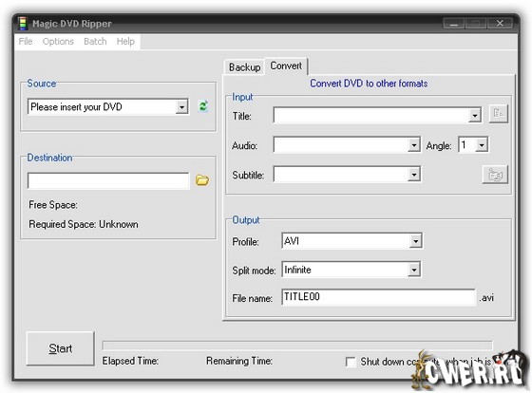Expand the Profile AVI dropdown
Viewport: 532px width, 393px height.
click(415, 241)
